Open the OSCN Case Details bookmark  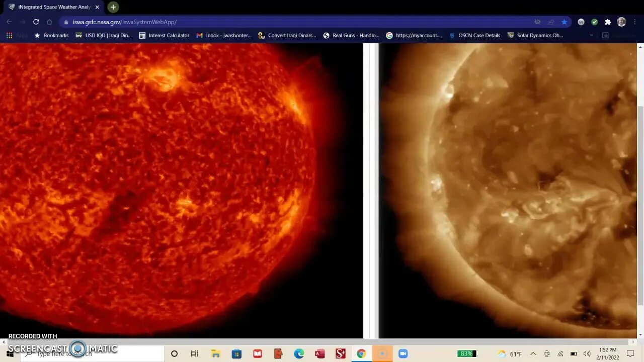474,36
